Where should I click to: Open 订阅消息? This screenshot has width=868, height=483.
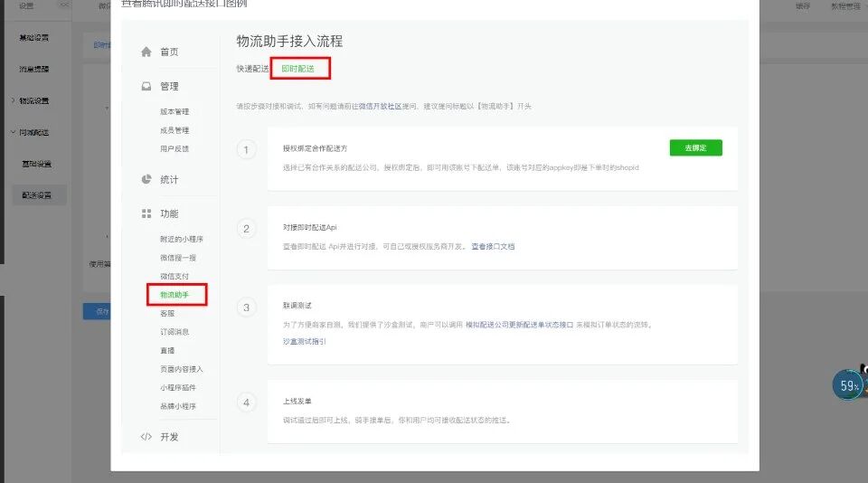[x=175, y=332]
